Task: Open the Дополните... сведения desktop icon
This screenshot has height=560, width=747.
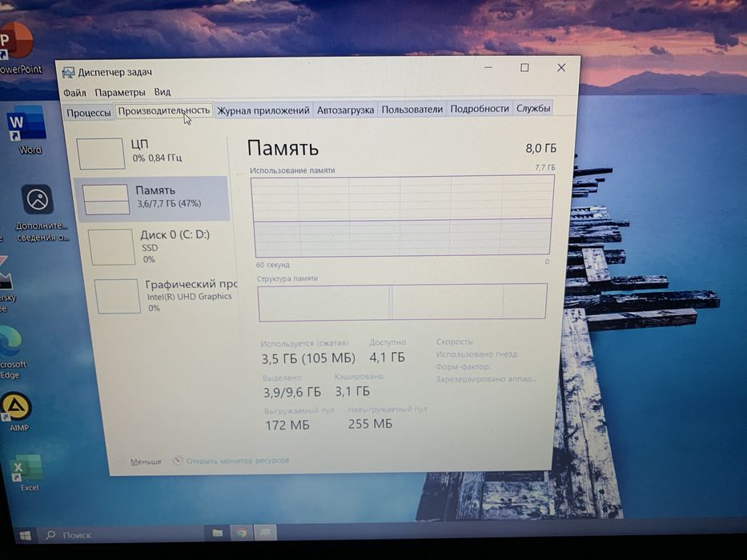Action: coord(40,214)
